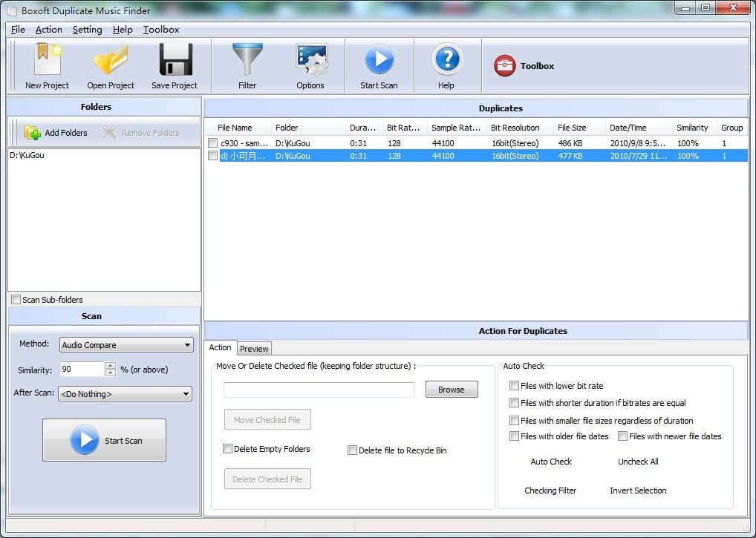756x538 pixels.
Task: Click the Browse button
Action: tap(452, 390)
